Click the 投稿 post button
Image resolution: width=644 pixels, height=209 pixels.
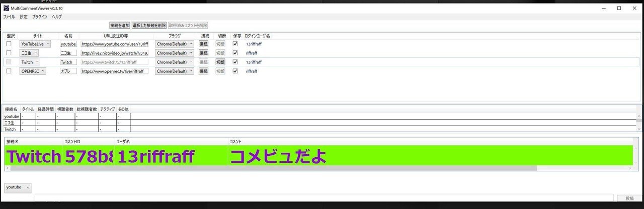point(630,198)
